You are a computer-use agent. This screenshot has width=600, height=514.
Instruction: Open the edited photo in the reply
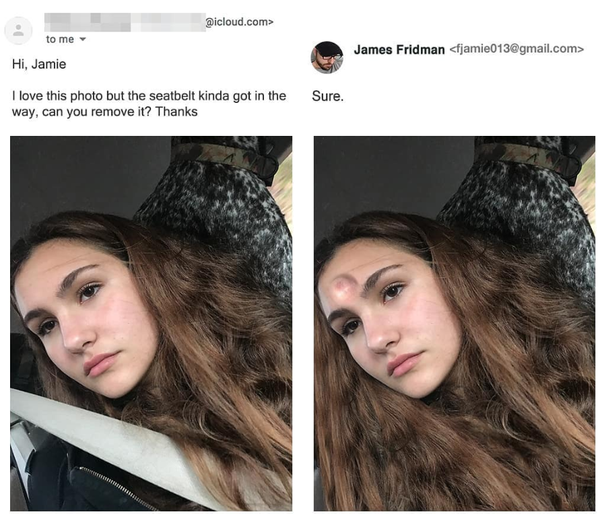[455, 323]
